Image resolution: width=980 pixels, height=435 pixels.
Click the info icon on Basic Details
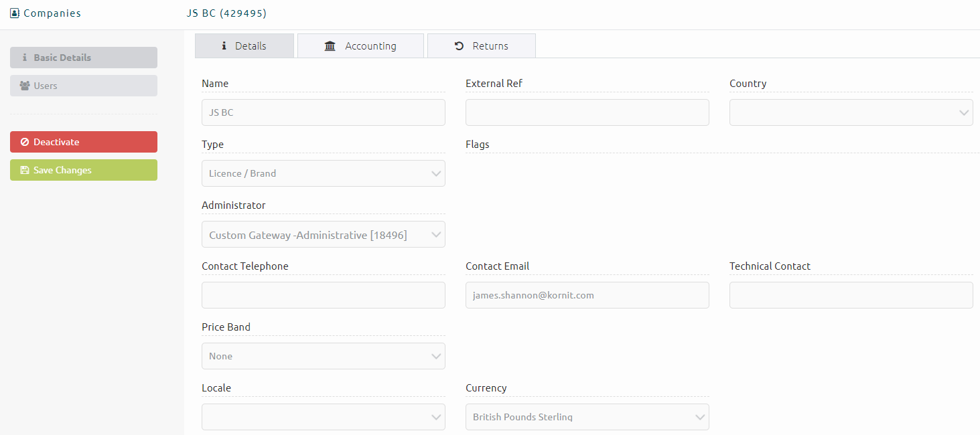click(25, 58)
